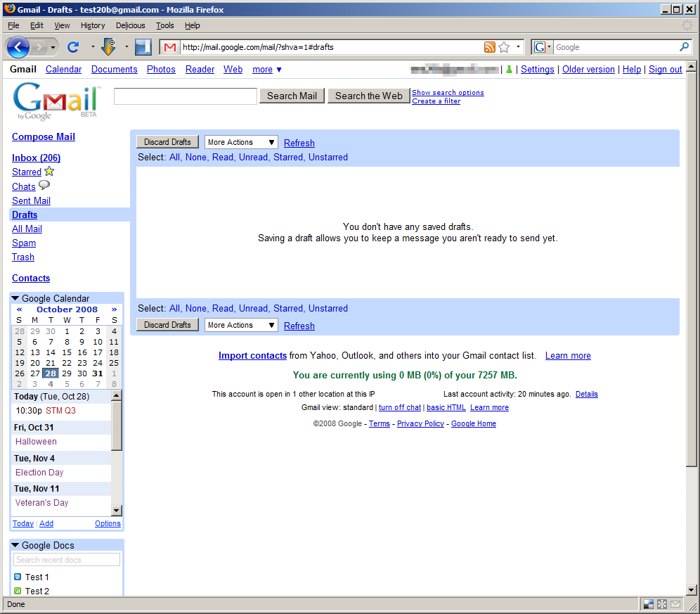The image size is (700, 614).
Task: Open the Help menu in the menu bar
Action: 193,25
